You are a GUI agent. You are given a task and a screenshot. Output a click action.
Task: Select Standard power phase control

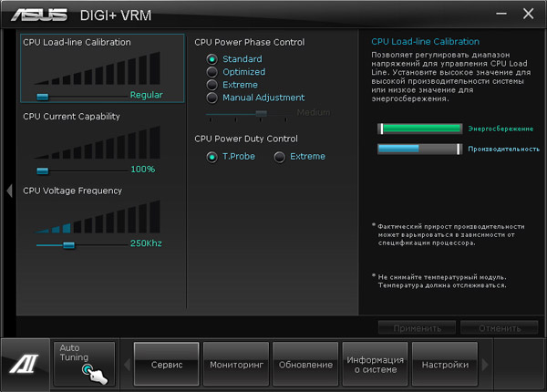pyautogui.click(x=212, y=59)
